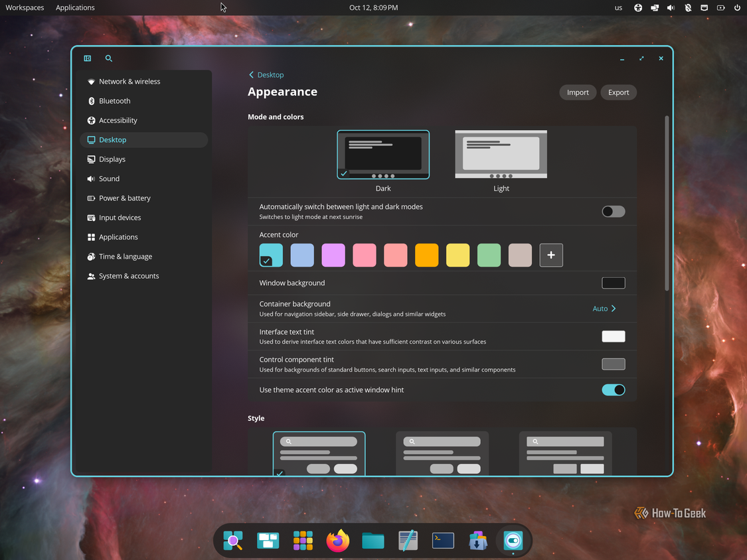Add a custom accent color
747x560 pixels.
click(551, 255)
